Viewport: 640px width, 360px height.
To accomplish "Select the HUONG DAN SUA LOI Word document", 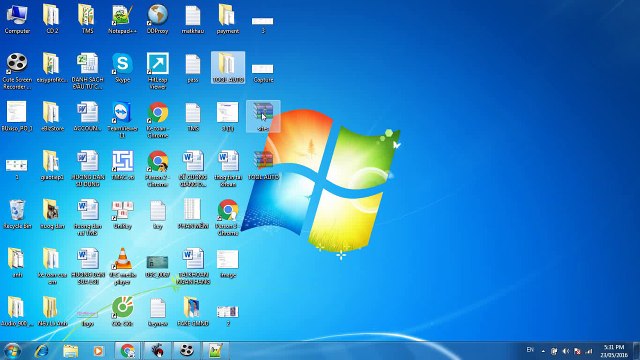I will (x=87, y=267).
